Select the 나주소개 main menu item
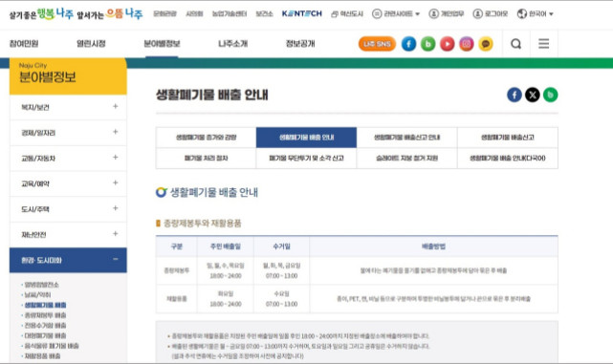This screenshot has height=364, width=613. (x=233, y=43)
